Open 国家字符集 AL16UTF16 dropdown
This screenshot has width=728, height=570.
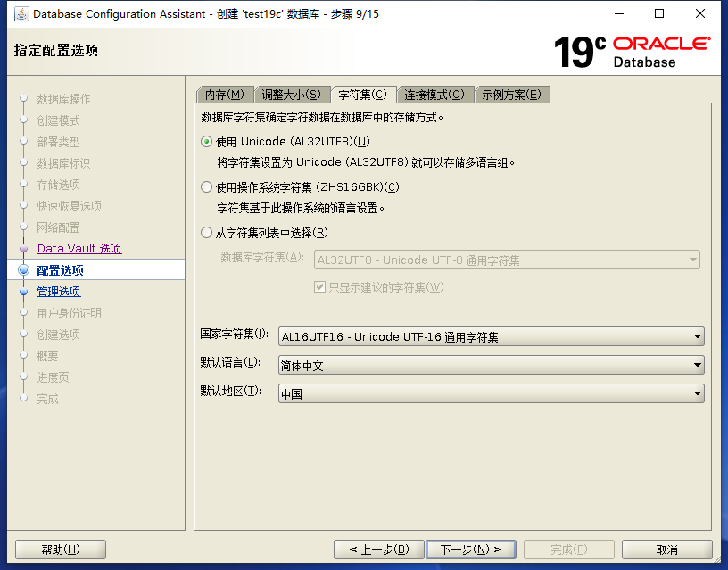click(492, 336)
